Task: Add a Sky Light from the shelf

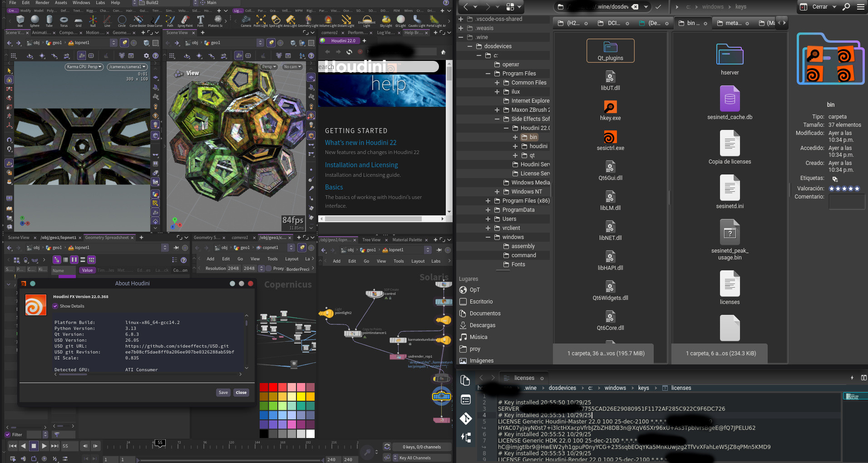Action: (x=386, y=20)
